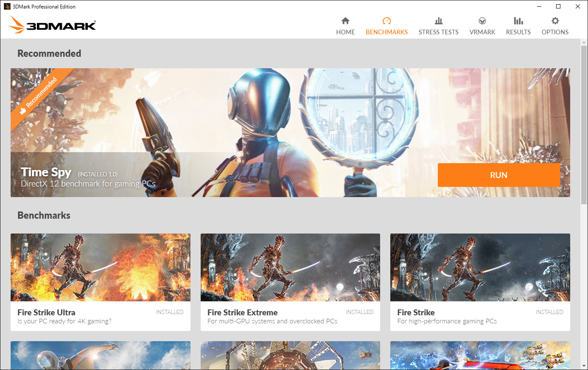
Task: Click the Benchmarks speedometer icon
Action: (386, 21)
